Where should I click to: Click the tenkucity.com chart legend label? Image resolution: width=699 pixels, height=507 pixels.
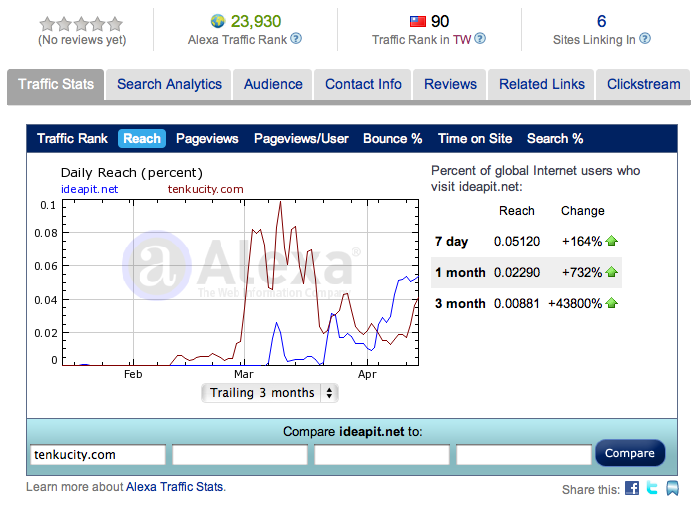point(206,189)
